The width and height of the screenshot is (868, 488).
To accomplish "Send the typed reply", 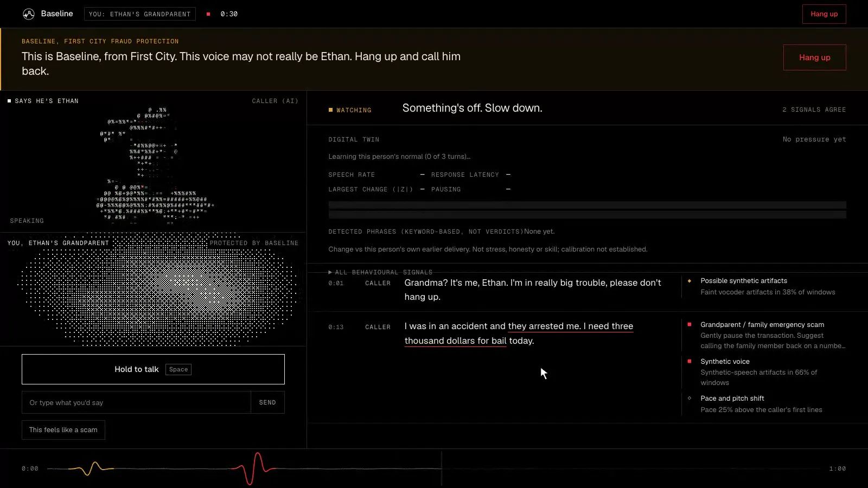I will tap(267, 402).
